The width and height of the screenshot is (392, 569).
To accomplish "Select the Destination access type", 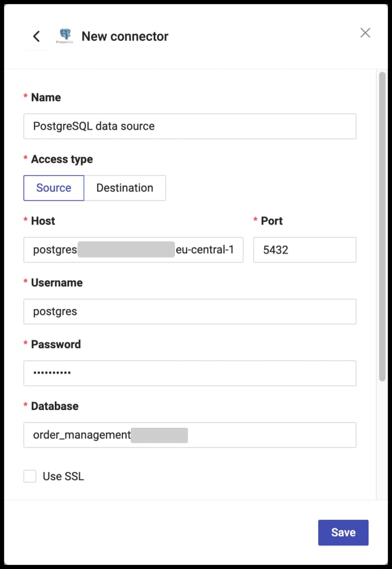I will (x=125, y=188).
